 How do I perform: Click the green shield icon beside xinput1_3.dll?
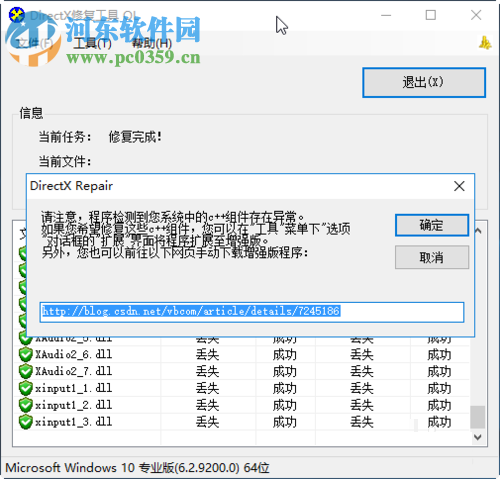(x=25, y=422)
